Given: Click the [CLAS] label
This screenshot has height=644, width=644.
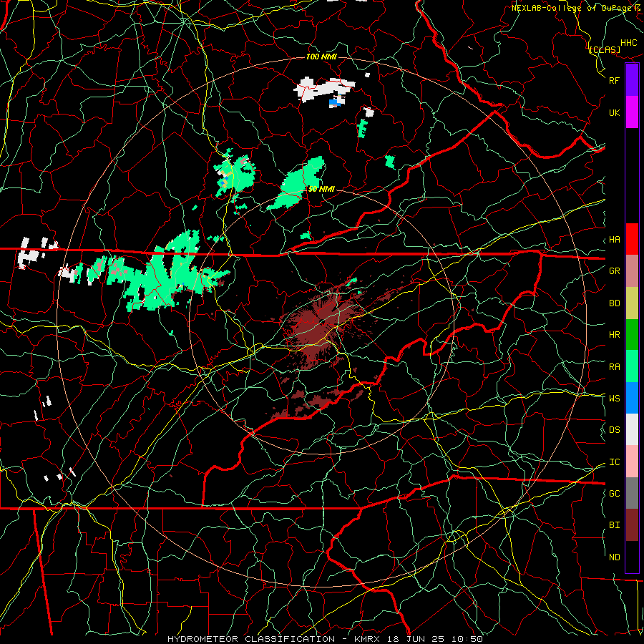Looking at the screenshot, I should 605,49.
